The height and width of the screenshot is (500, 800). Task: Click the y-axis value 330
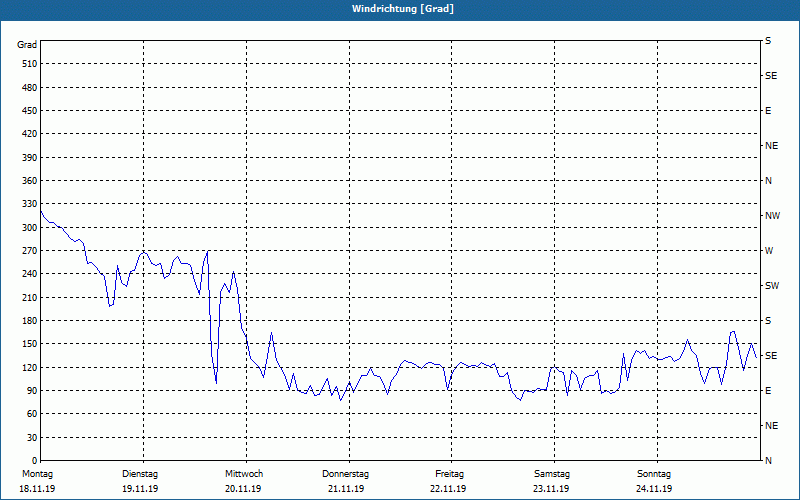[29, 204]
